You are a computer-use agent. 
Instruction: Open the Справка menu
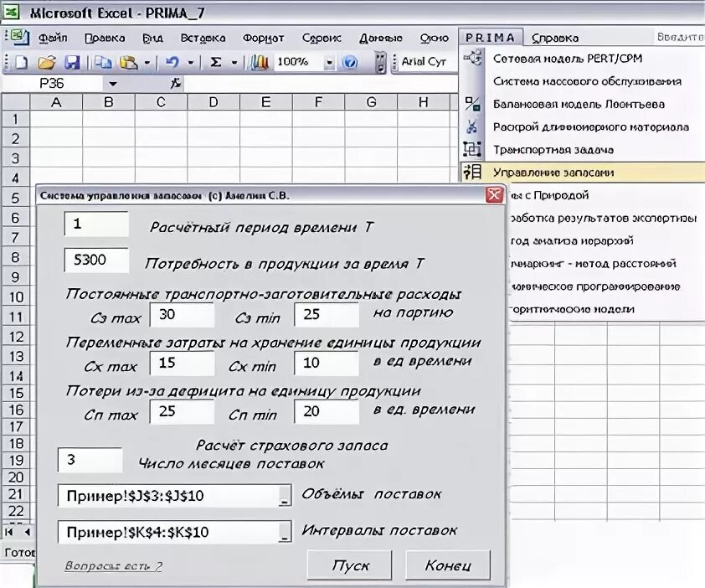click(x=555, y=39)
